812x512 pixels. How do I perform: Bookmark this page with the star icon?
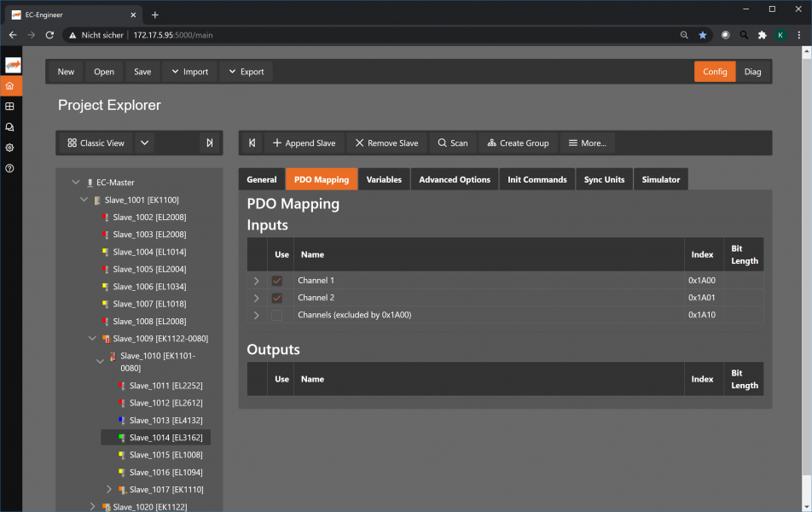tap(703, 35)
